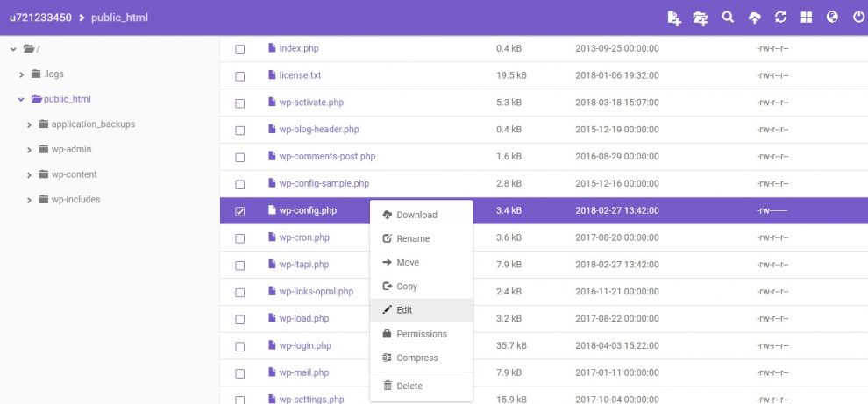The width and height of the screenshot is (868, 404).
Task: Collapse the public_html tree node arrow
Action: (x=20, y=100)
